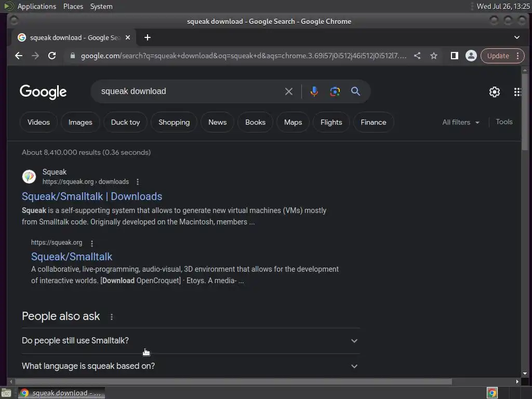Open Squeak/Smalltalk | Downloads link
This screenshot has height=399, width=532.
click(92, 196)
